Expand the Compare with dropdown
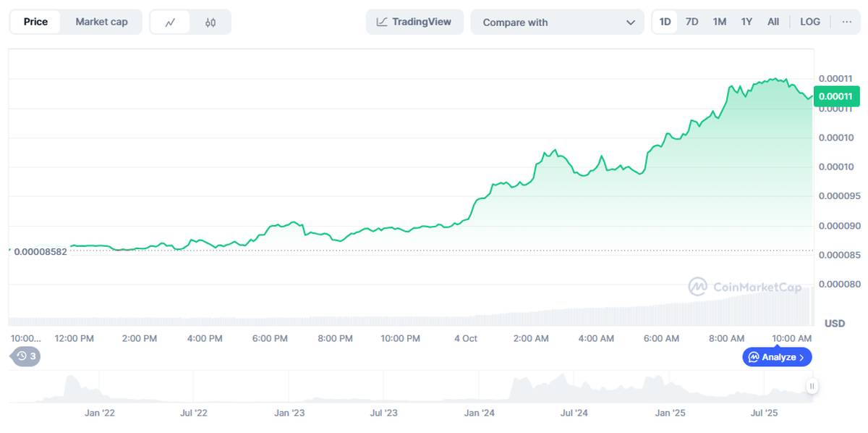This screenshot has height=433, width=868. [x=557, y=22]
